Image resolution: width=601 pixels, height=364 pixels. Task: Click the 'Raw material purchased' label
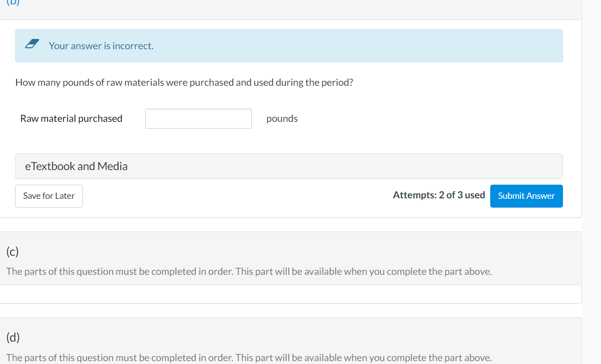71,118
